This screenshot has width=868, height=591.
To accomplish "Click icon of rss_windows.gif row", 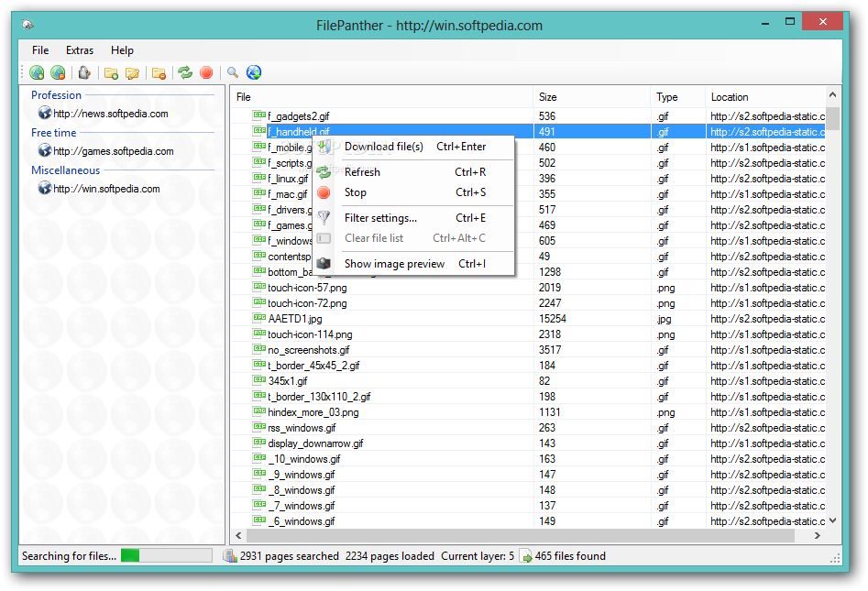I will click(259, 427).
